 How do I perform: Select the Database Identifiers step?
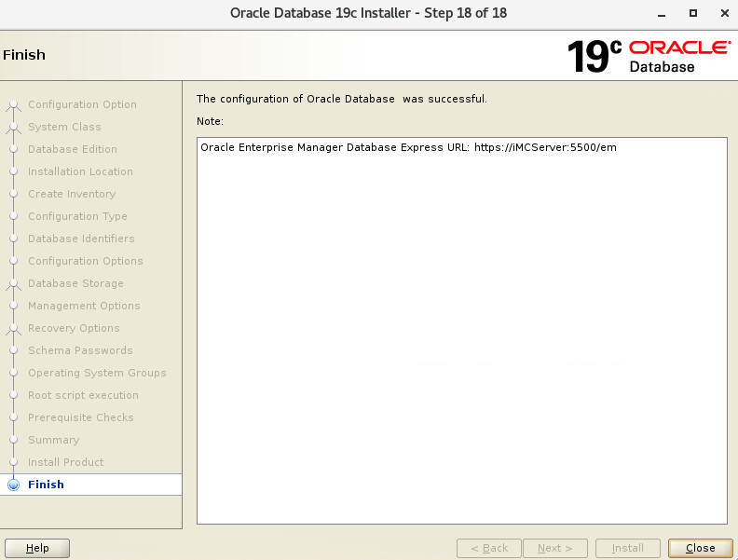(x=81, y=239)
